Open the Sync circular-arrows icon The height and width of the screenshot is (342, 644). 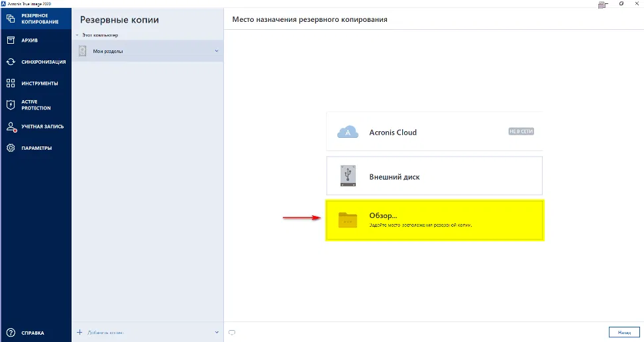click(11, 62)
